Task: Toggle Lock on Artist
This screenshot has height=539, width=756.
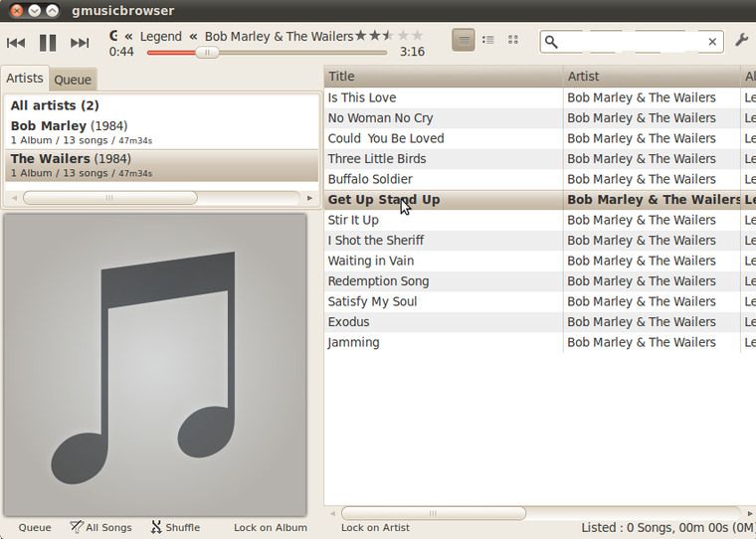Action: tap(376, 527)
